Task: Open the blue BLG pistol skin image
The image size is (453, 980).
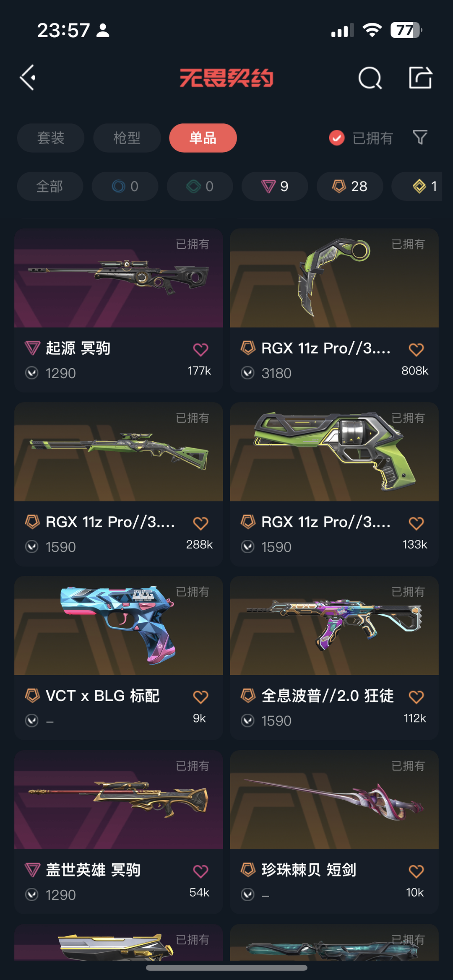Action: (119, 626)
